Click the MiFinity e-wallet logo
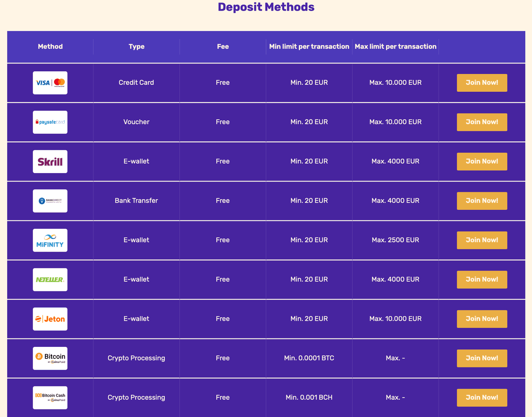This screenshot has width=532, height=417. (50, 240)
